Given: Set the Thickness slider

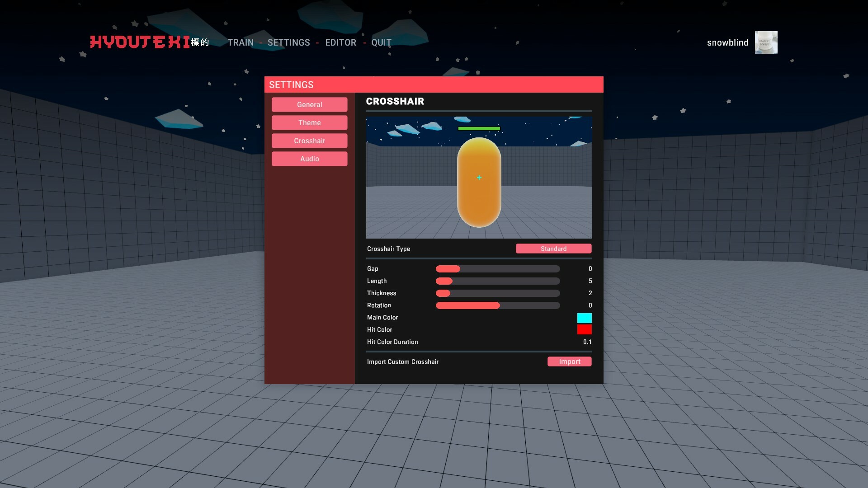Looking at the screenshot, I should pyautogui.click(x=497, y=293).
